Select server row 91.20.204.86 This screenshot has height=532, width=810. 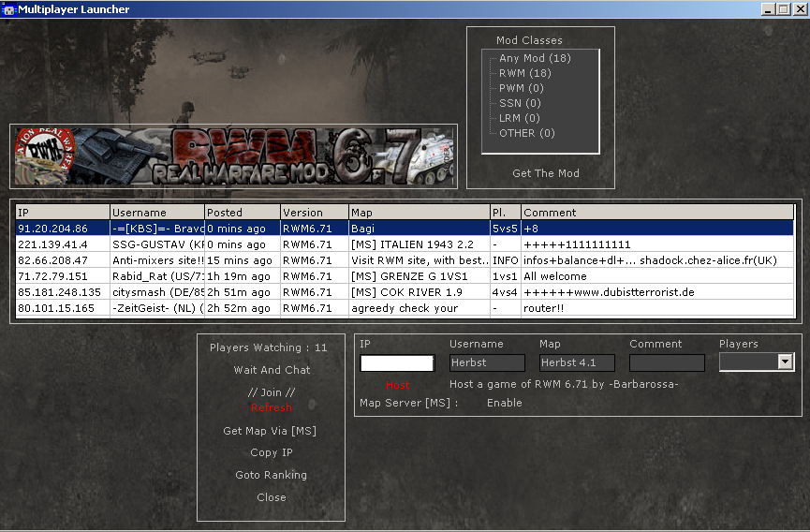pyautogui.click(x=405, y=229)
